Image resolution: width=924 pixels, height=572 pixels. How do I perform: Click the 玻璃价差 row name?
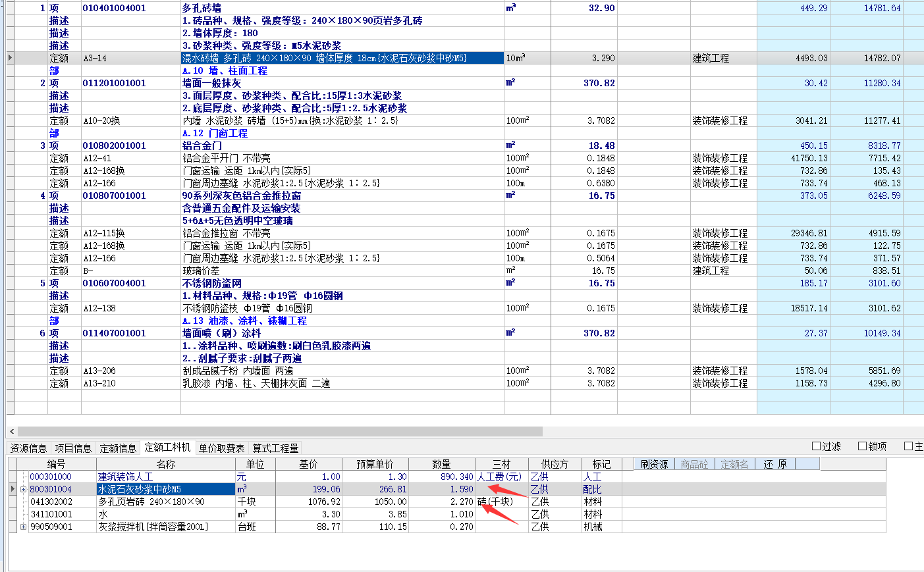point(202,271)
